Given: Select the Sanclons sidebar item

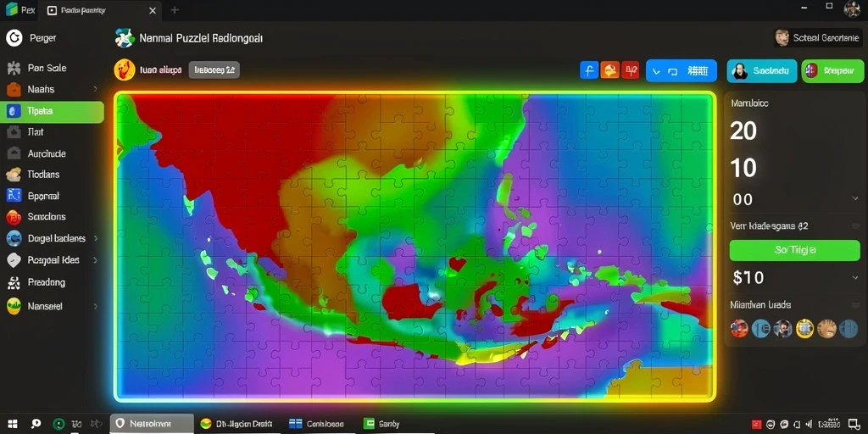Looking at the screenshot, I should 52,217.
